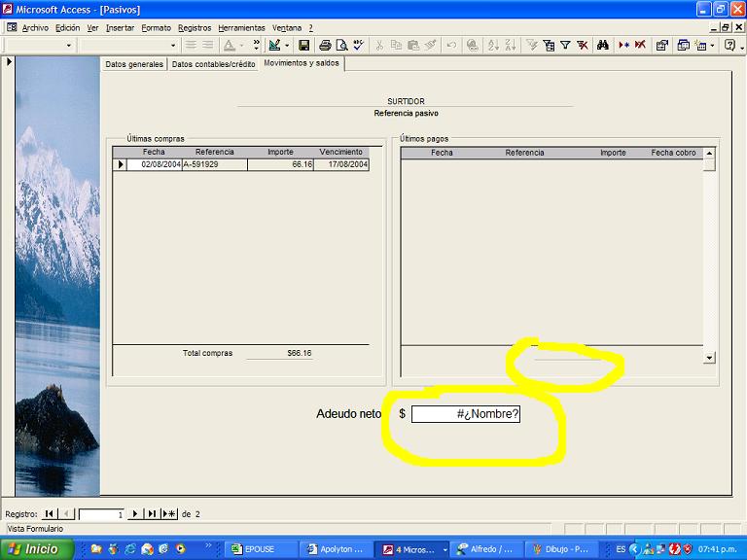Expand the font name combo box
747x560 pixels.
click(x=173, y=46)
